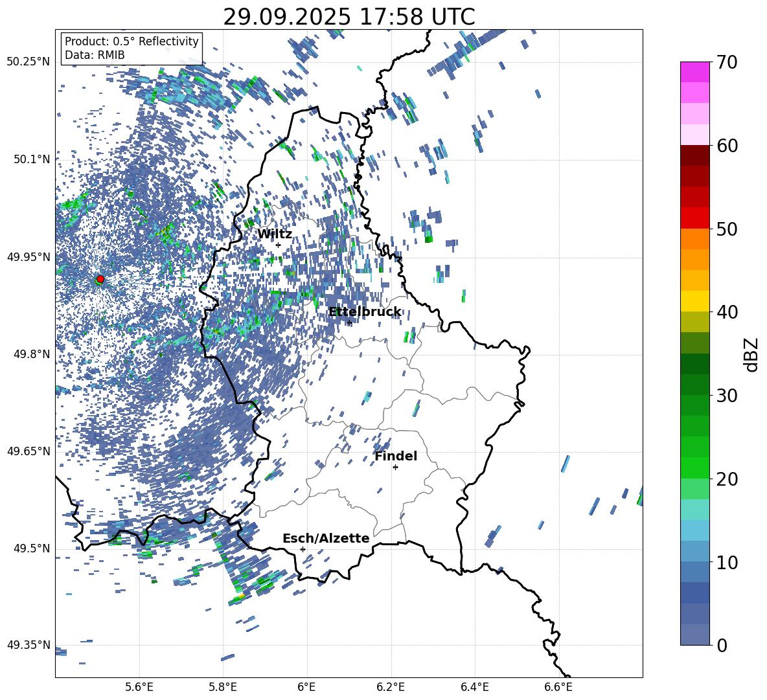767x700 pixels.
Task: Click the 49.95°N latitude label
Action: point(29,257)
